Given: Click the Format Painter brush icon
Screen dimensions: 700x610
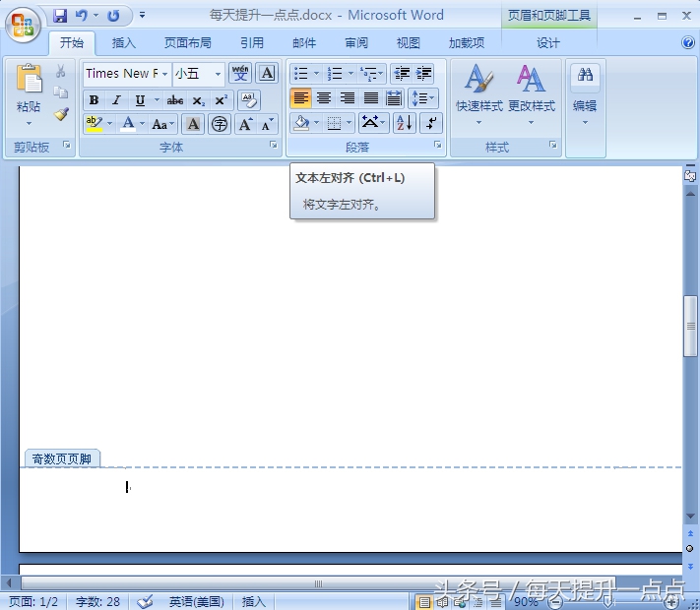Looking at the screenshot, I should point(61,114).
